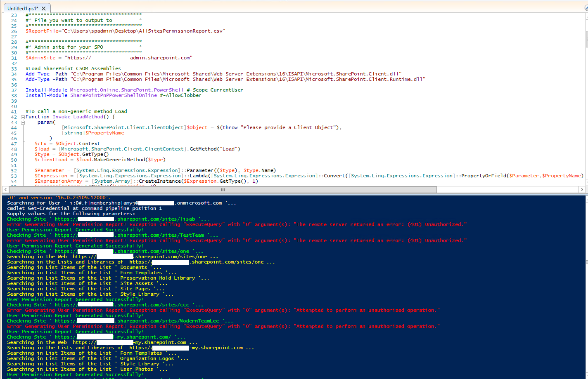Viewport: 588px width, 379px height.
Task: Click the '$type = $Object.GetType()' line
Action: point(72,155)
